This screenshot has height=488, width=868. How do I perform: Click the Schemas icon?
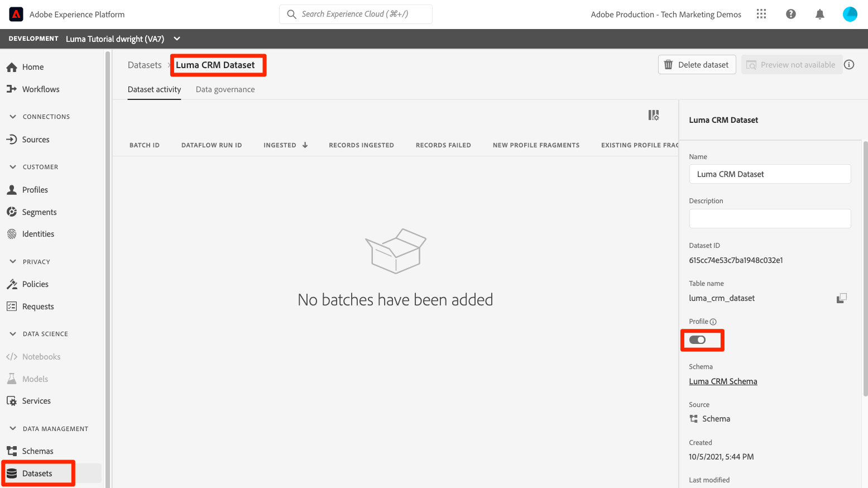[12, 451]
